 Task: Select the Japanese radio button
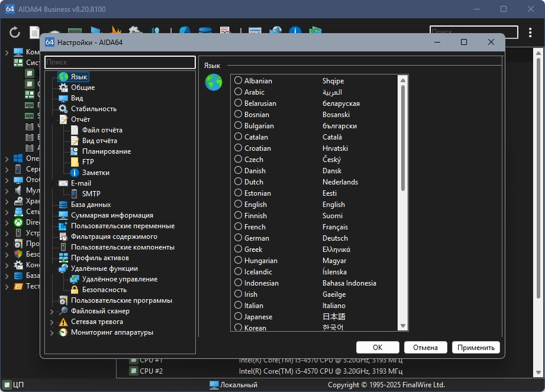238,316
